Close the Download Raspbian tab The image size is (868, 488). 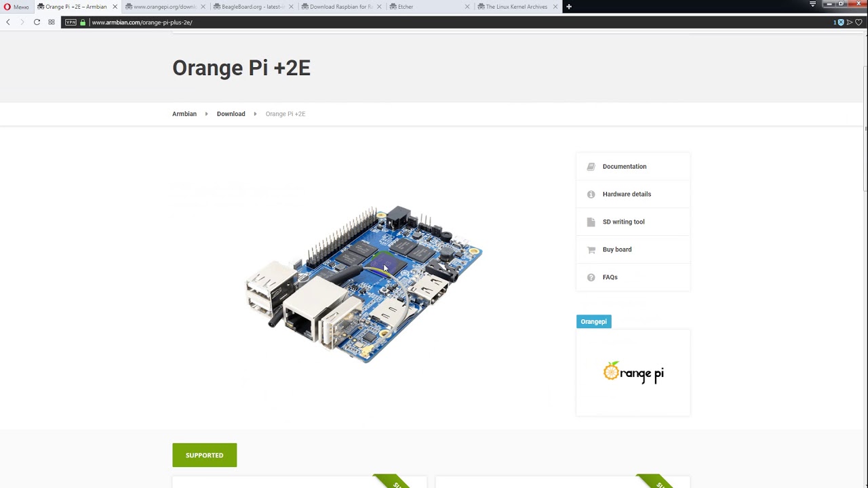pos(379,7)
